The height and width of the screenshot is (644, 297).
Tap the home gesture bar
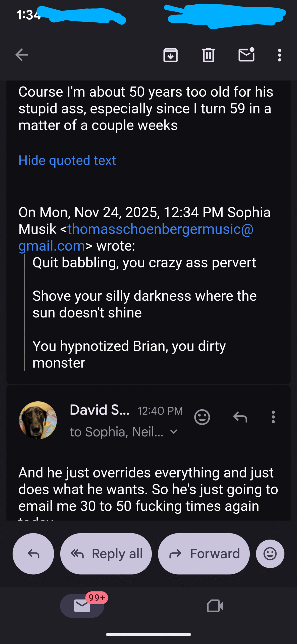(x=148, y=634)
